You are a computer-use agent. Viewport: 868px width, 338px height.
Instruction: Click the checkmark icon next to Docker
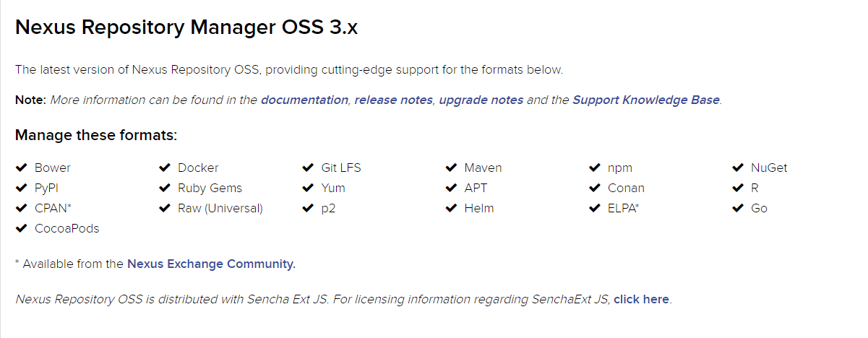click(164, 168)
